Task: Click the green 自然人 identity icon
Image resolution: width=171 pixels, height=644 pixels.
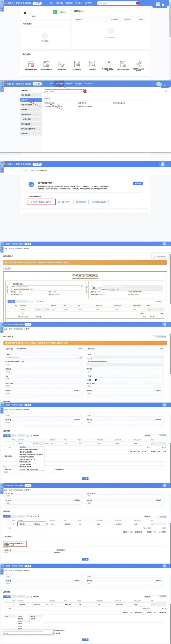Action: pyautogui.click(x=55, y=12)
